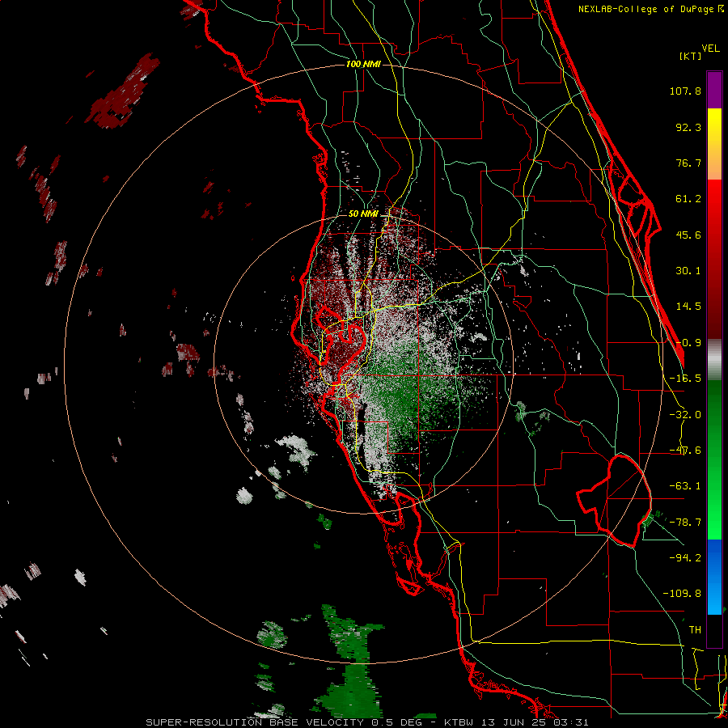Screen dimensions: 728x728
Task: Click the yellow-orange segment of color bar
Action: click(x=714, y=144)
